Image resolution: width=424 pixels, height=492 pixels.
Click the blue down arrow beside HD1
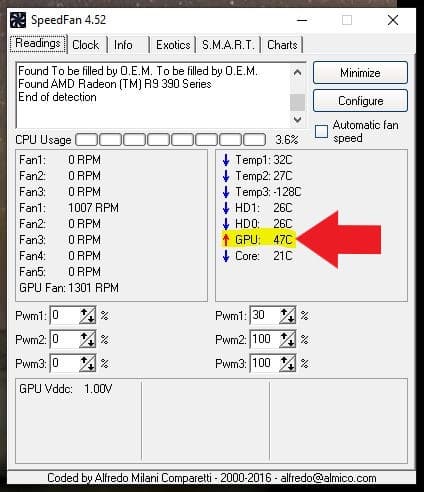pos(226,208)
